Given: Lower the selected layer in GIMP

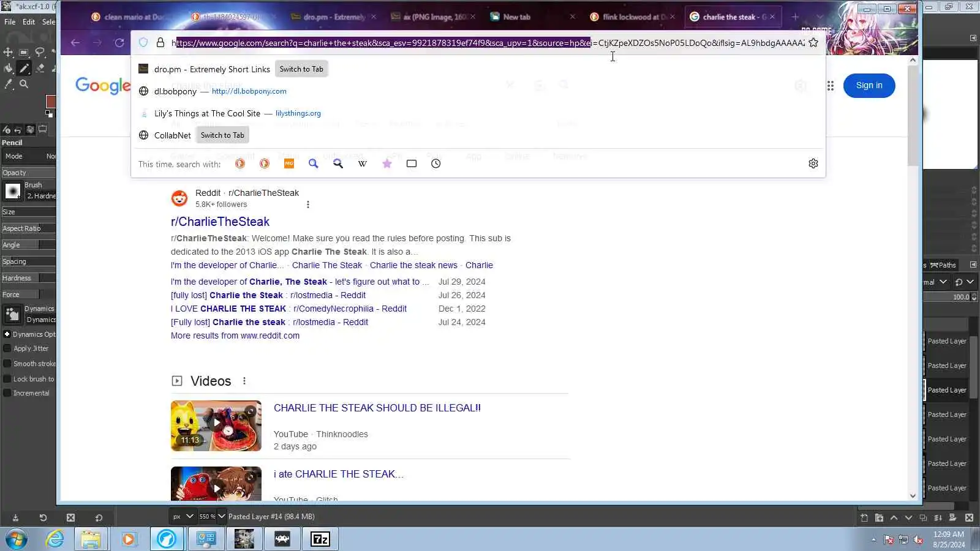Looking at the screenshot, I should point(908,518).
